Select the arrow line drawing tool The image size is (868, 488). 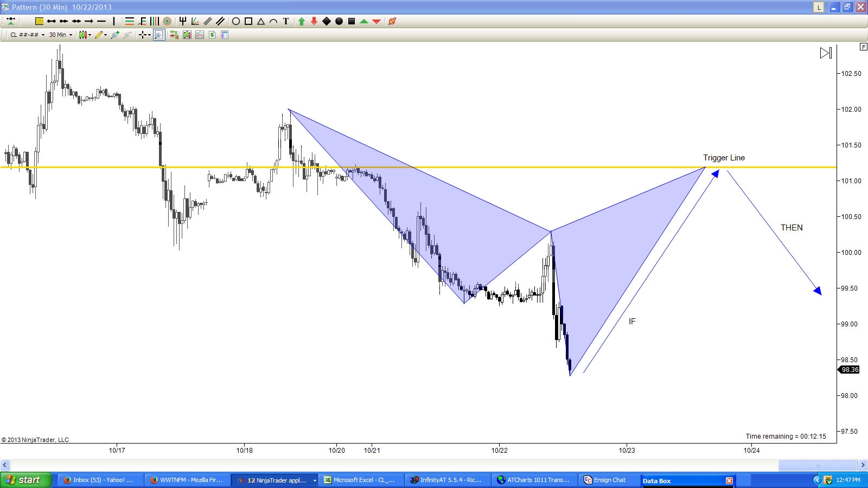[89, 21]
